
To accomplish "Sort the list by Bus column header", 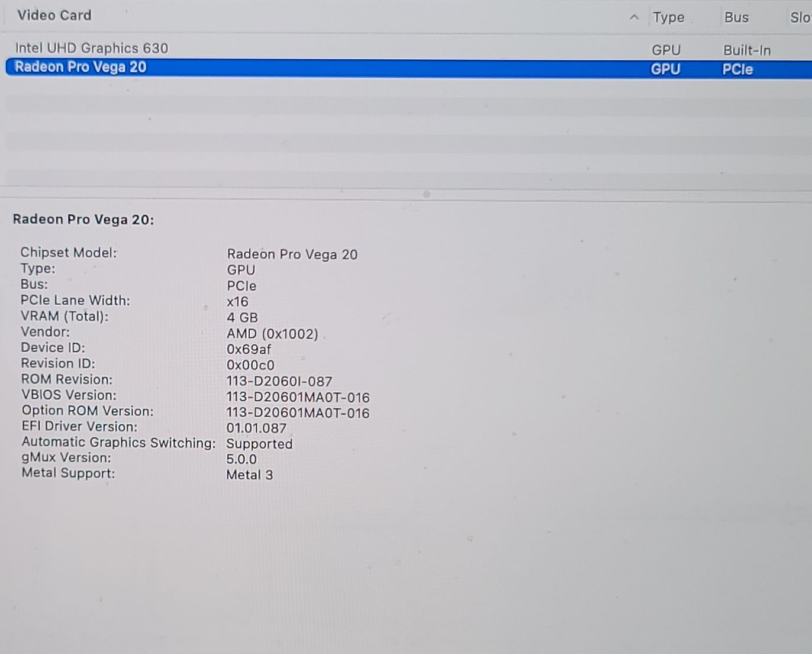I will (736, 18).
